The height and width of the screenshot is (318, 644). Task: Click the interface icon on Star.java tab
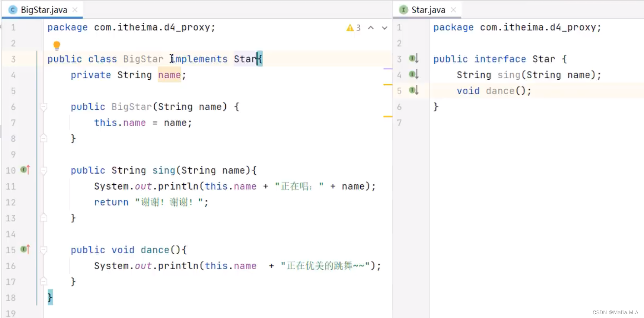(x=403, y=10)
